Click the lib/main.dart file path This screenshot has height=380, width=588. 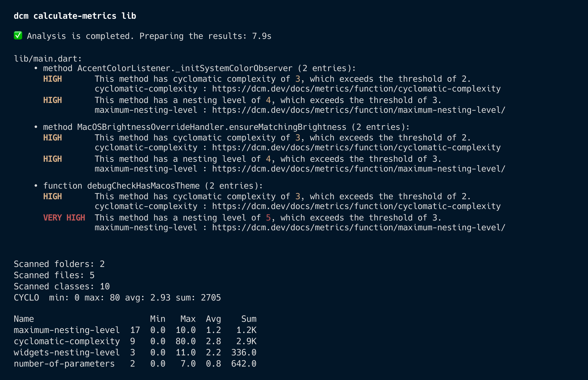pos(48,59)
